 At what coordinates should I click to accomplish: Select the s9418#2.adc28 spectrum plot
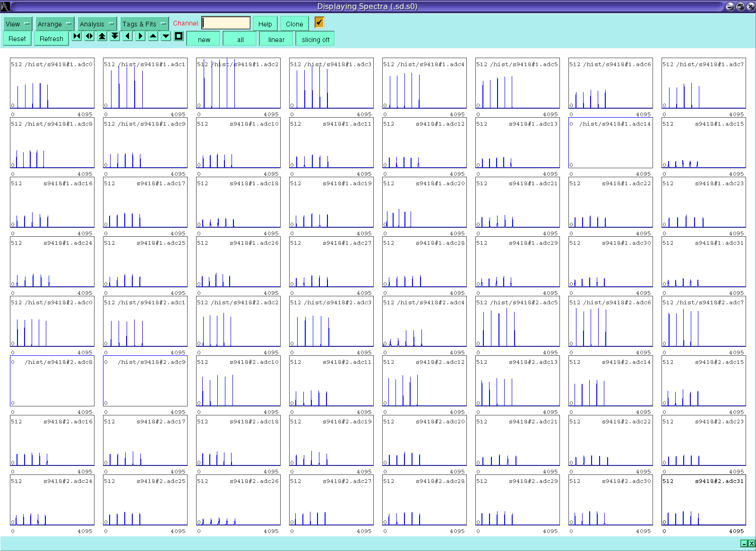[x=424, y=500]
